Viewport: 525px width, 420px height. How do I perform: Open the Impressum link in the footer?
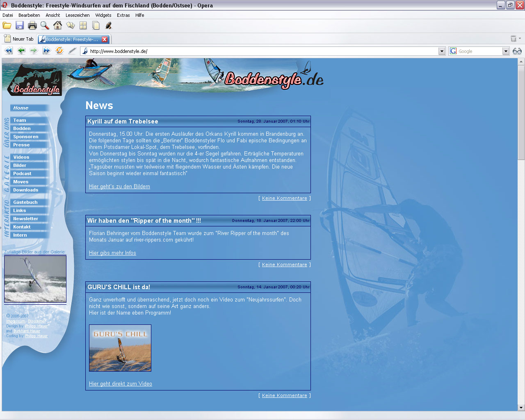pyautogui.click(x=16, y=321)
